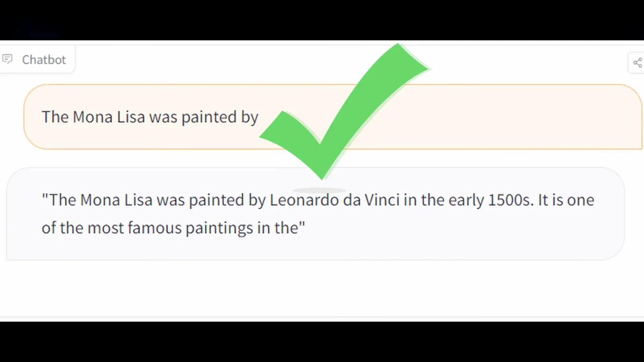Click "painted by" in the user message
Screen dimensions: 644x362
pyautogui.click(x=220, y=117)
